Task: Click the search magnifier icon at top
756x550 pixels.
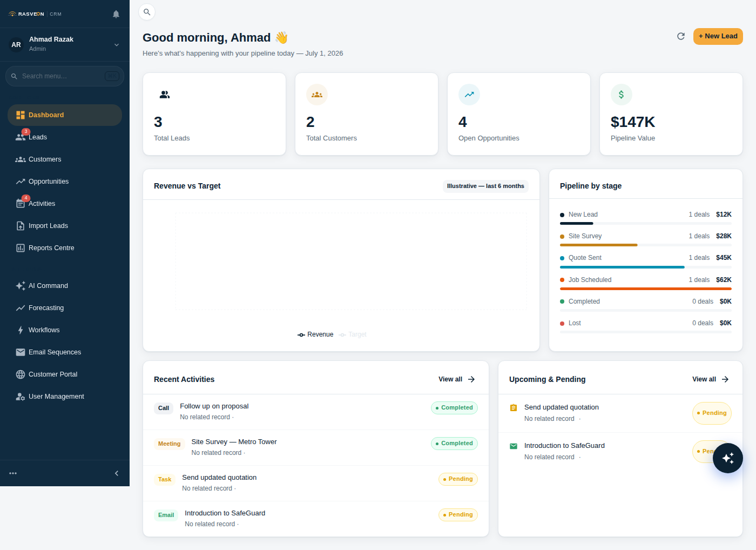Action: 147,12
